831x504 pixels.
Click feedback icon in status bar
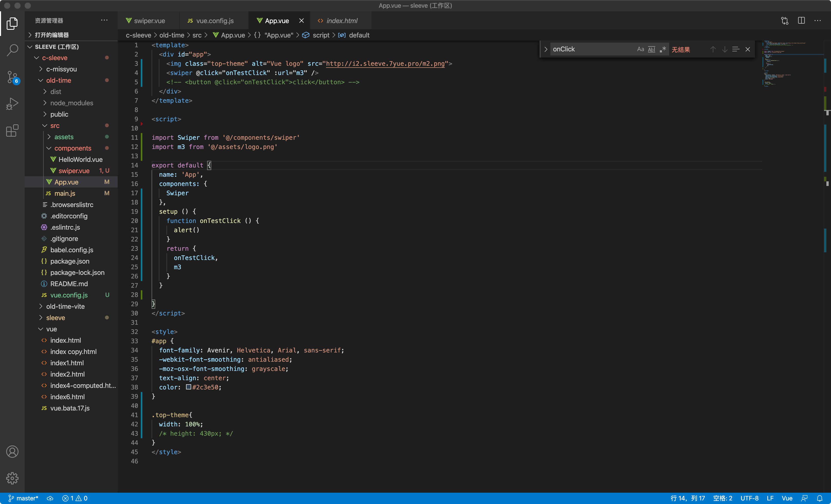tap(804, 498)
